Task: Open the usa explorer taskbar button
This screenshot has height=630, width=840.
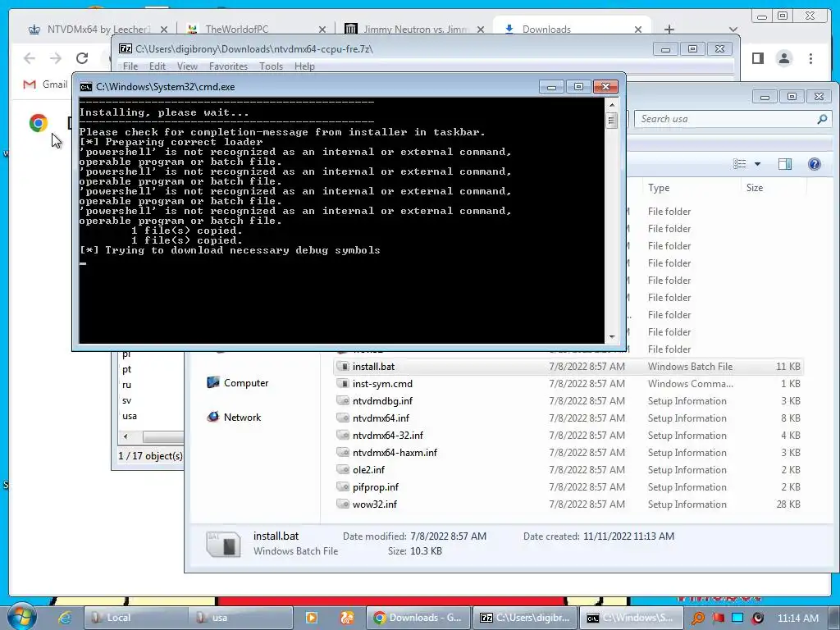Action: click(x=241, y=618)
